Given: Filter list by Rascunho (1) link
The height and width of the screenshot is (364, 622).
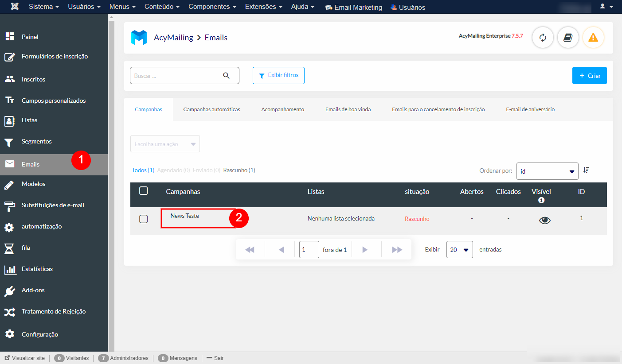Looking at the screenshot, I should coord(239,170).
